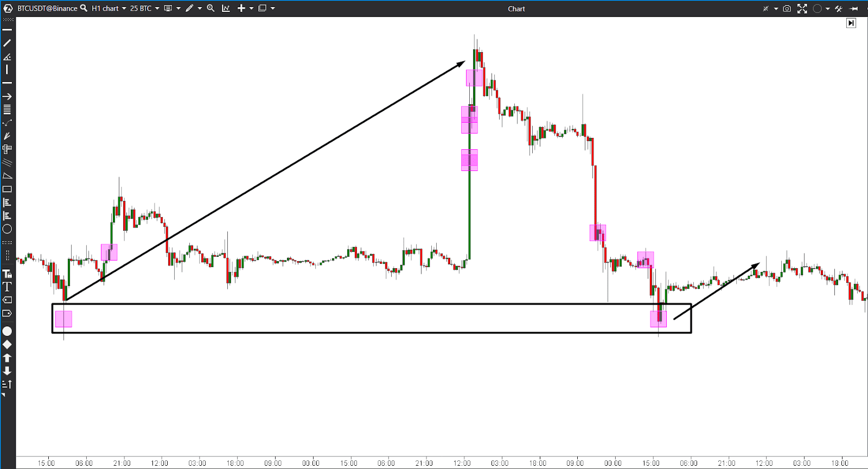
Task: Select the ellipse circle drawing tool
Action: (7, 229)
